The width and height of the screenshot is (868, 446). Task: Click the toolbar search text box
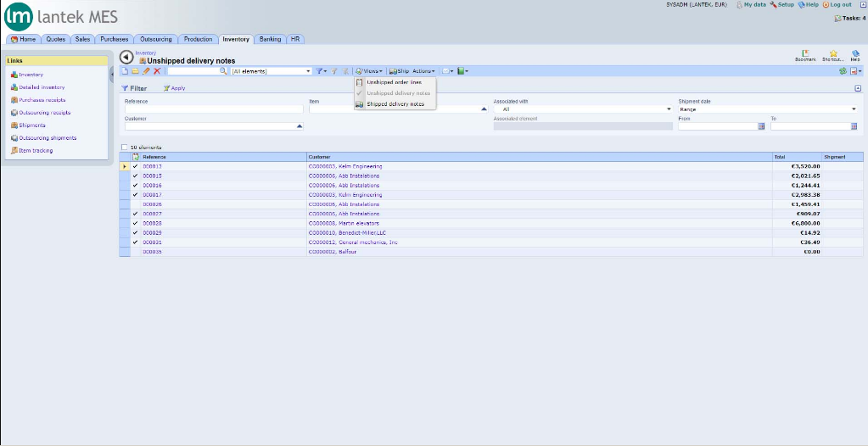click(193, 71)
